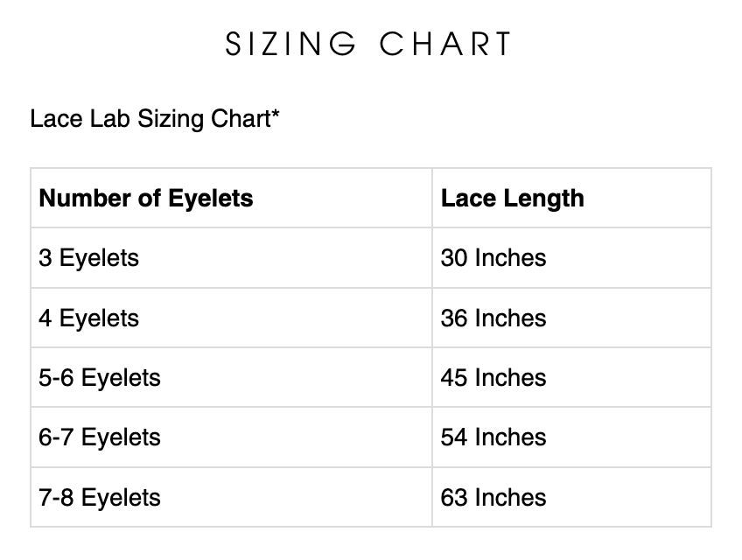Pick the '54 Inches' cell
This screenshot has width=742, height=560.
point(493,437)
